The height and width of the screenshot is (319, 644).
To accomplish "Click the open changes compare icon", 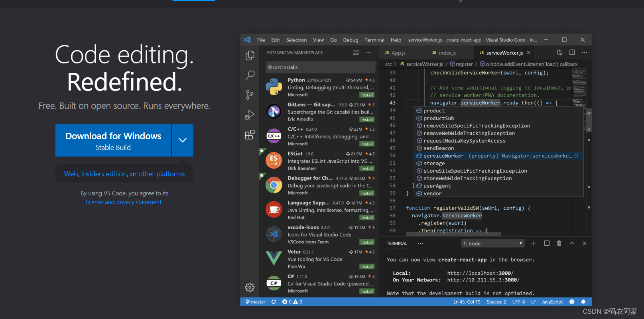I will (559, 53).
